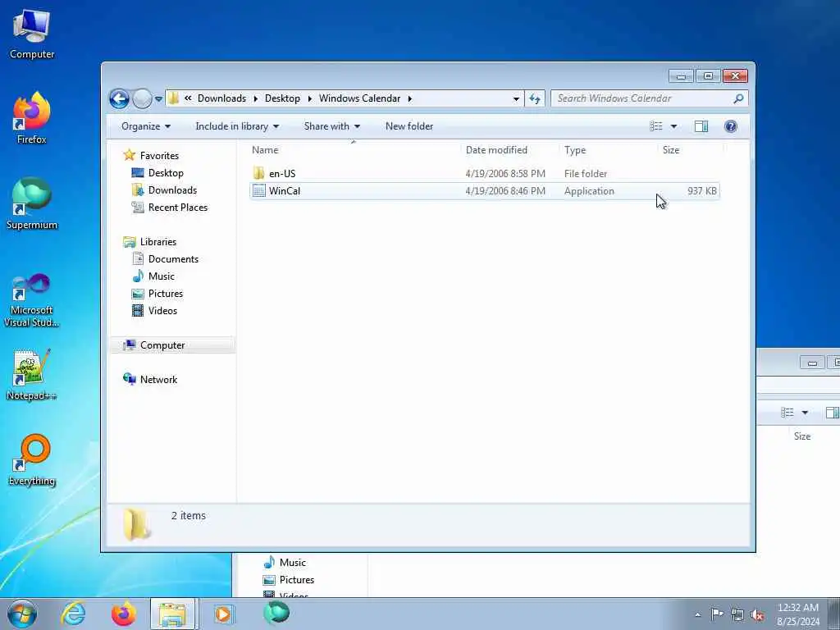Screen dimensions: 840x630
Task: Open the view options dropdown arrow
Action: (x=674, y=126)
